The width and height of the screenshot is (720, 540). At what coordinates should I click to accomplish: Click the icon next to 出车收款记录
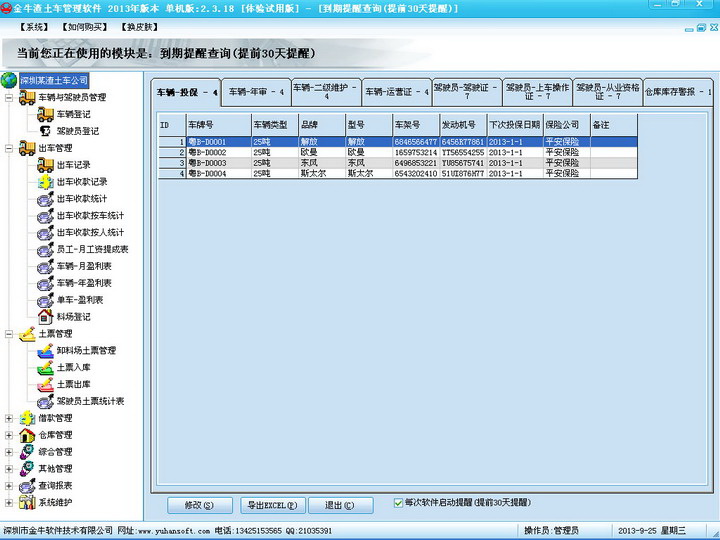45,182
